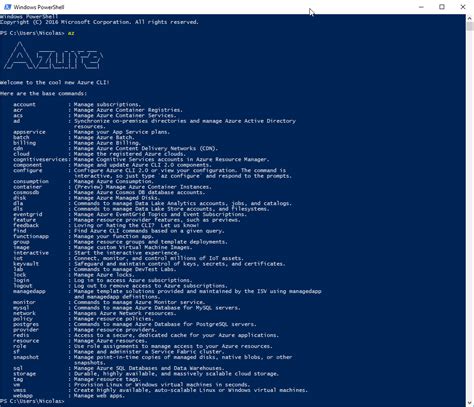This screenshot has width=474, height=407.
Task: Click the typed 'az' command
Action: tap(71, 33)
